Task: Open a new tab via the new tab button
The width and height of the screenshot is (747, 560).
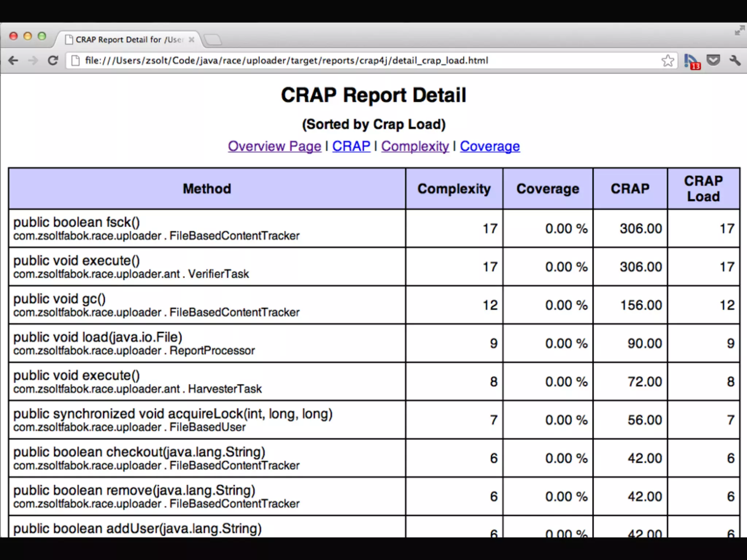Action: tap(213, 40)
